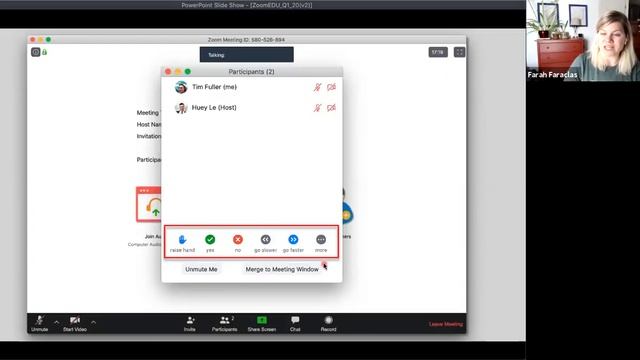
Task: Click the red no reaction icon
Action: pos(238,240)
